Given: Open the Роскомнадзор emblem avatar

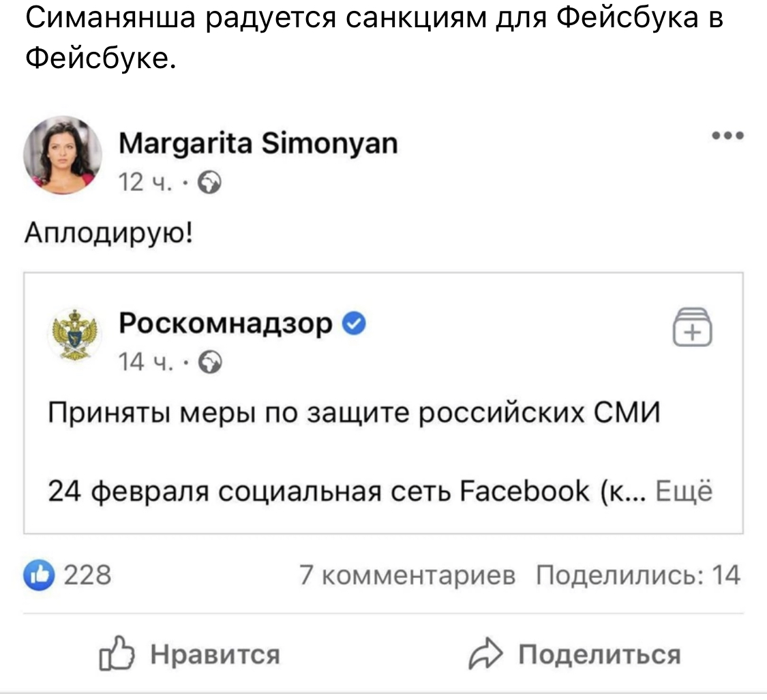Looking at the screenshot, I should (76, 333).
